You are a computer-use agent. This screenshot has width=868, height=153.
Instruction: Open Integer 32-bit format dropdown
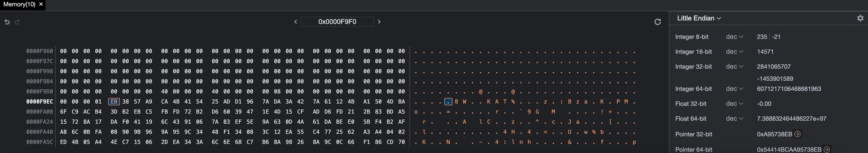point(734,67)
